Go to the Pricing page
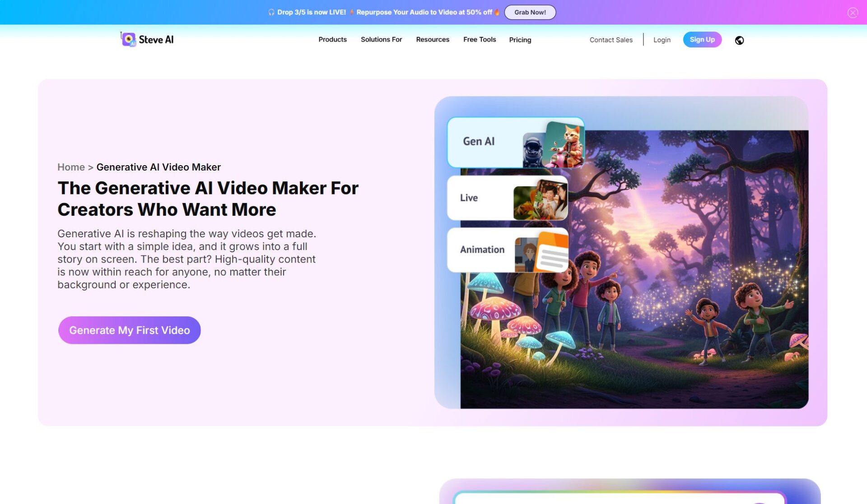Screen dimensions: 867x504 tap(520, 40)
